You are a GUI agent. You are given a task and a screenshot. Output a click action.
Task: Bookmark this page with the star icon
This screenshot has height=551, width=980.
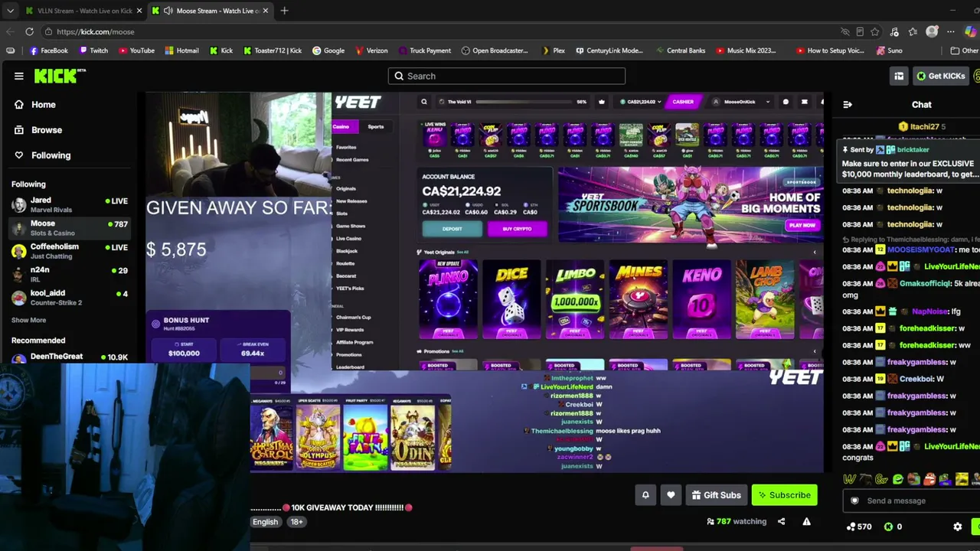tap(875, 31)
